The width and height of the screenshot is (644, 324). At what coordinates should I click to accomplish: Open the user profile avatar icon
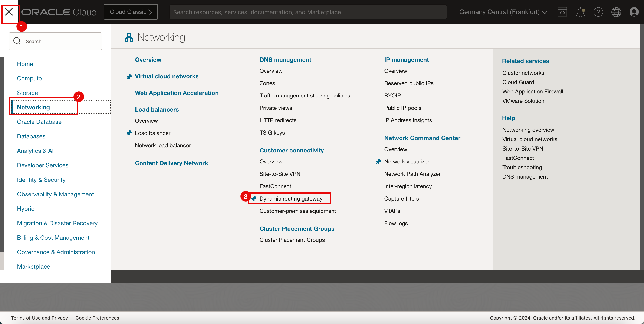(634, 12)
